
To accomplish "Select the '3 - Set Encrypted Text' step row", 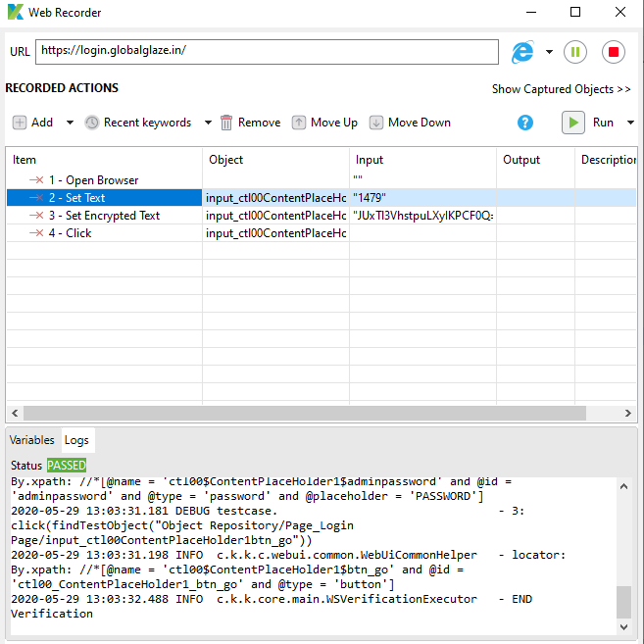I will pos(322,216).
